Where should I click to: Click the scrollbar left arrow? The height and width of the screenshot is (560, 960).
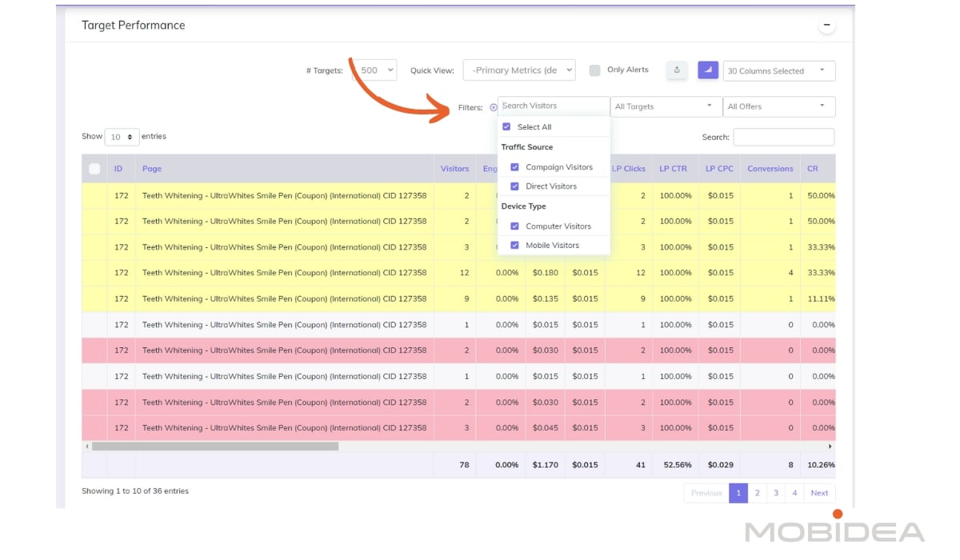pos(86,446)
